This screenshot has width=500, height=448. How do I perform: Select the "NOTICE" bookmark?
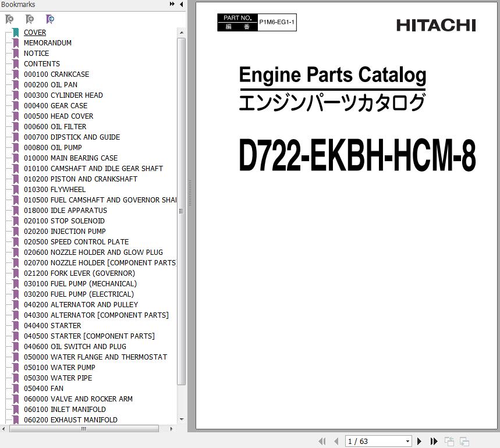click(36, 54)
